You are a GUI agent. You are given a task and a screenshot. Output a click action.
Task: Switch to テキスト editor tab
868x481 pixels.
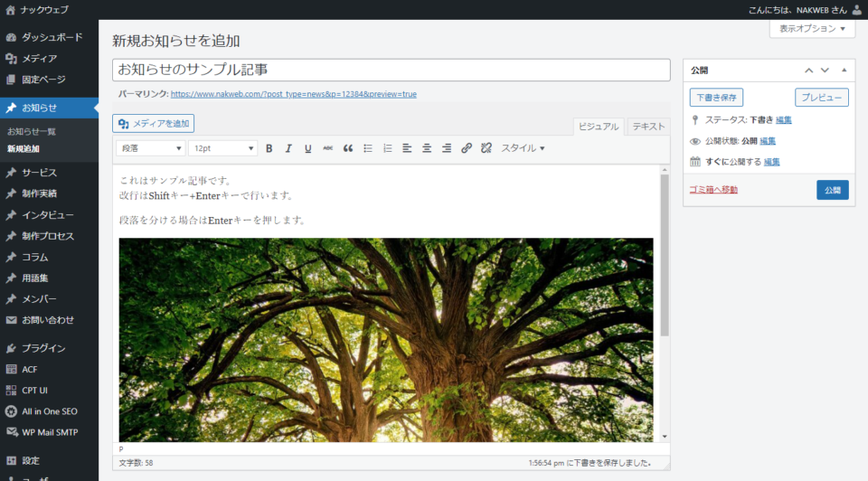(648, 127)
